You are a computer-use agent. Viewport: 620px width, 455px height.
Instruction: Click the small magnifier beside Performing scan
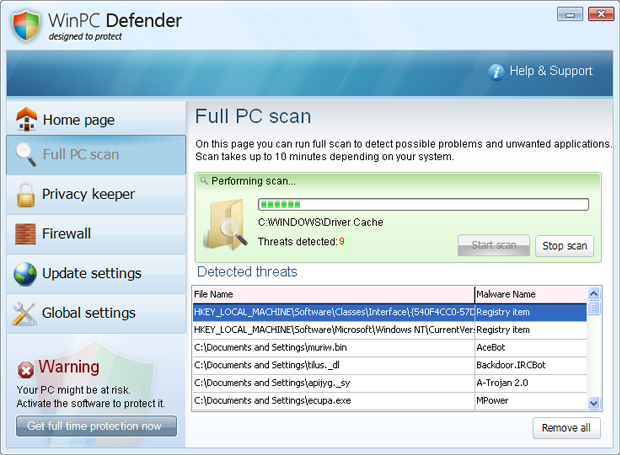[204, 181]
